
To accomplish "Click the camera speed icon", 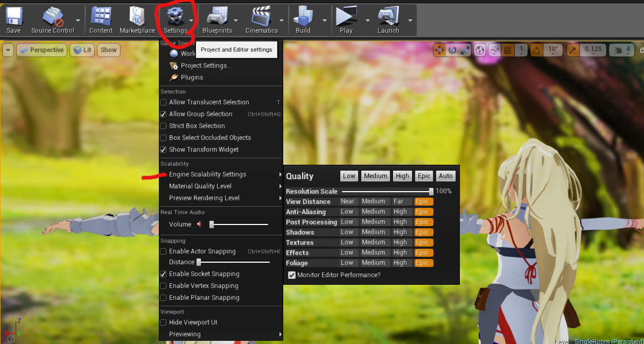I will pos(617,50).
